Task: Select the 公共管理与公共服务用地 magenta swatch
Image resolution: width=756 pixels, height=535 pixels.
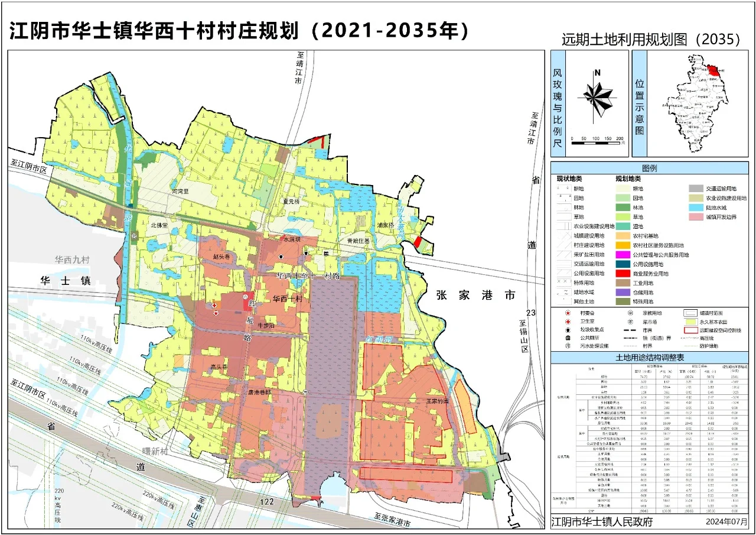Action: 623,254
